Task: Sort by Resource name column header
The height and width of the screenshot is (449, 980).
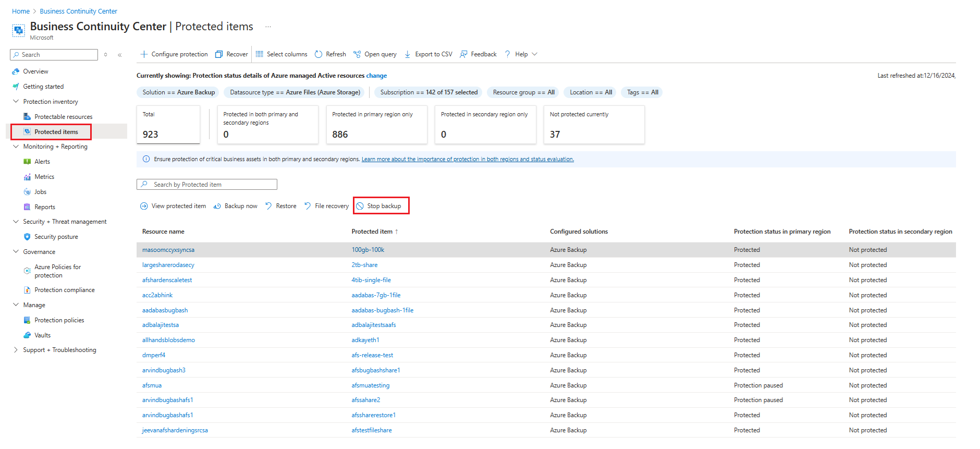Action: pyautogui.click(x=163, y=232)
